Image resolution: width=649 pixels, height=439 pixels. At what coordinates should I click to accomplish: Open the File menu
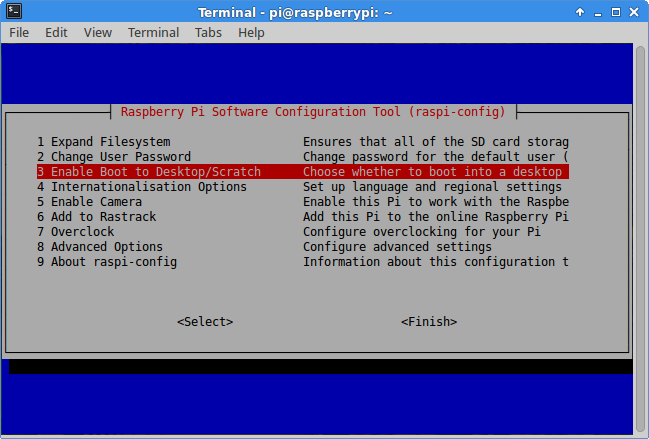19,32
